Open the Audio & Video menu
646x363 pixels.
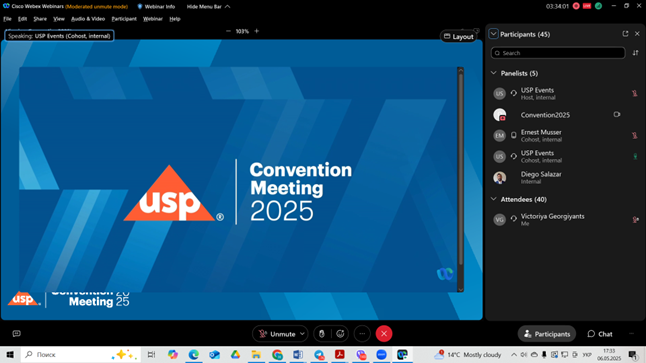[88, 19]
